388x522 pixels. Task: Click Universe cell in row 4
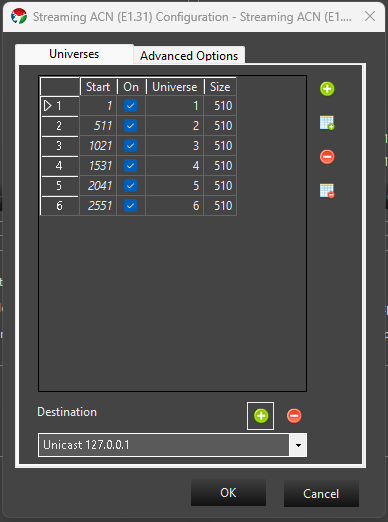(x=175, y=166)
